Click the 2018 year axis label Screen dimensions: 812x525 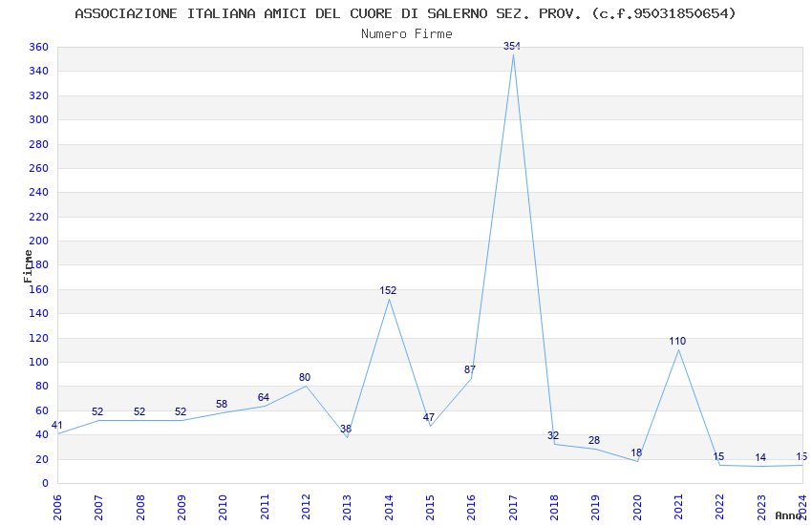coord(554,508)
